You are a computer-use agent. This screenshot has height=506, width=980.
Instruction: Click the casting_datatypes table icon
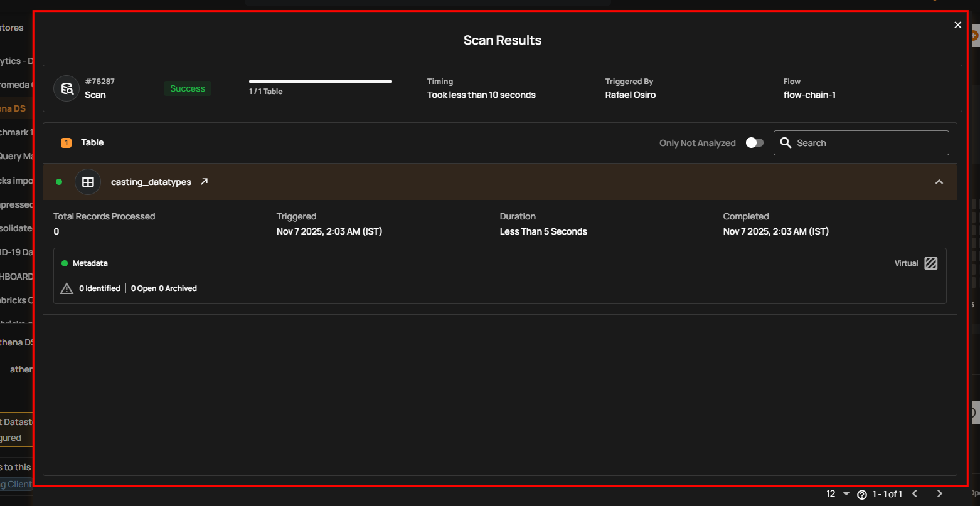[88, 182]
